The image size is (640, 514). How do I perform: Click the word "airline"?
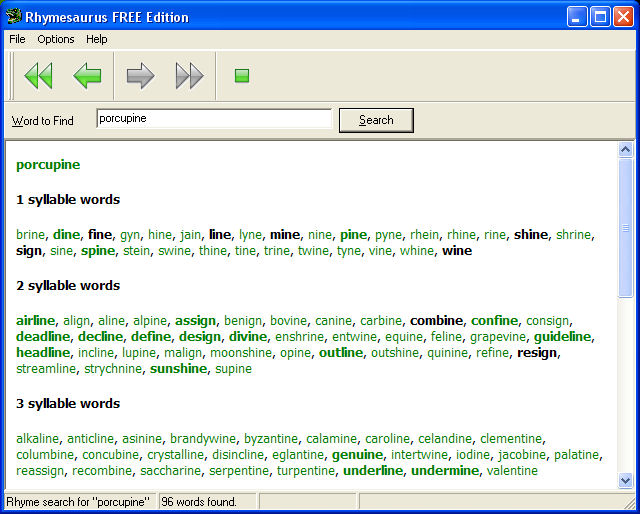(36, 321)
